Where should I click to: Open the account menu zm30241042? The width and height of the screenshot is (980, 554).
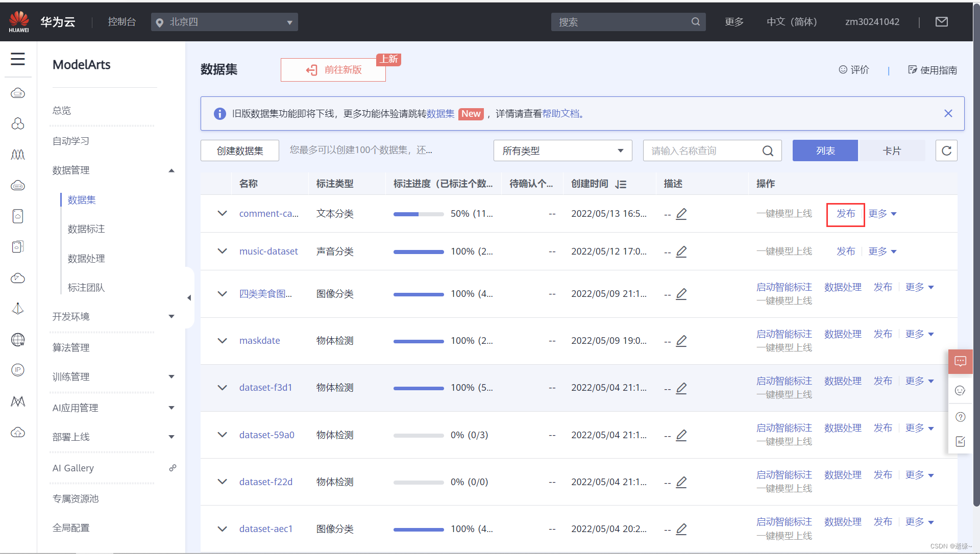(x=872, y=21)
